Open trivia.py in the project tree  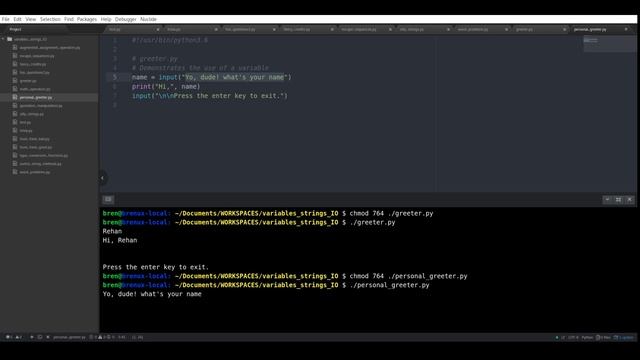(26, 131)
